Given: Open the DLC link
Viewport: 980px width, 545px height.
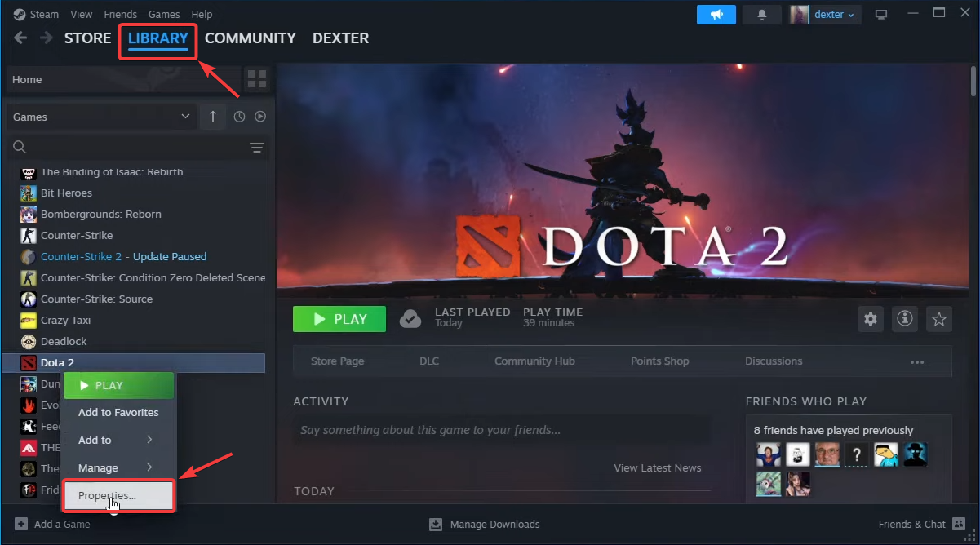Looking at the screenshot, I should click(x=429, y=361).
